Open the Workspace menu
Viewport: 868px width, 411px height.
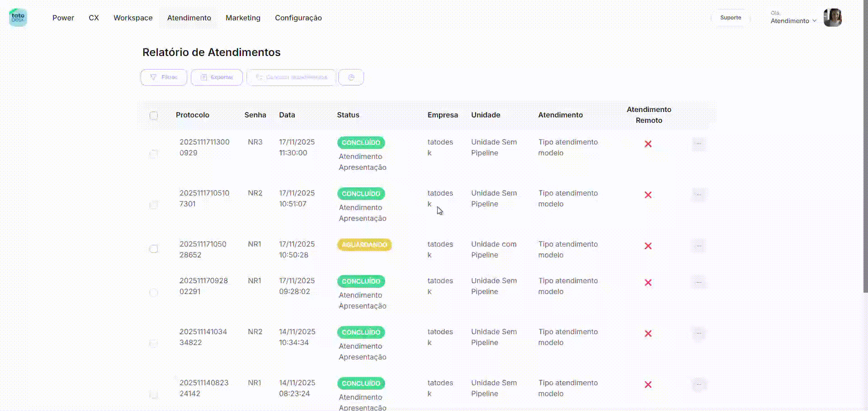click(133, 18)
